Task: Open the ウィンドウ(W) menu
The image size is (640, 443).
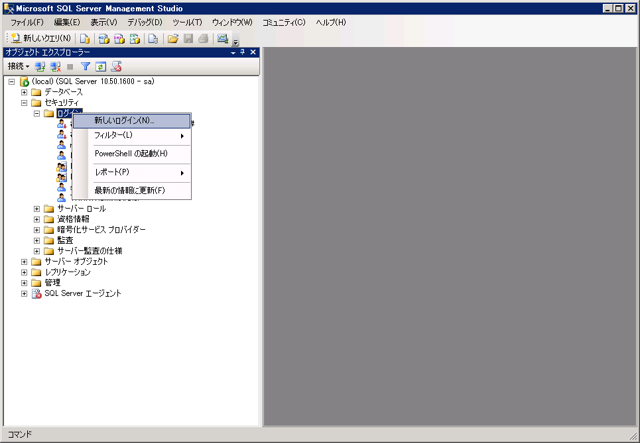Action: [x=232, y=22]
